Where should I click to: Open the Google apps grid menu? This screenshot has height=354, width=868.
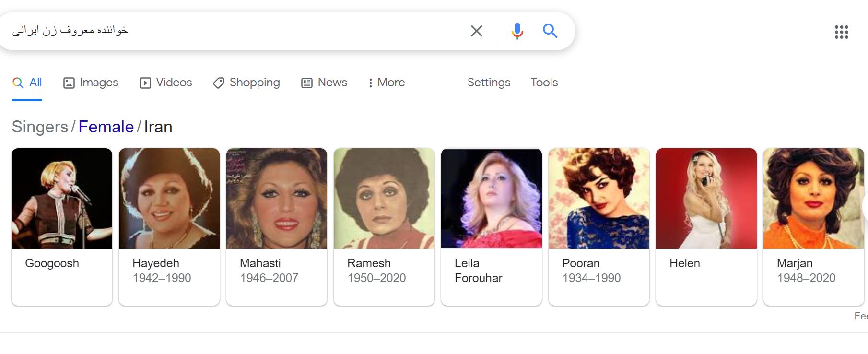coord(842,32)
